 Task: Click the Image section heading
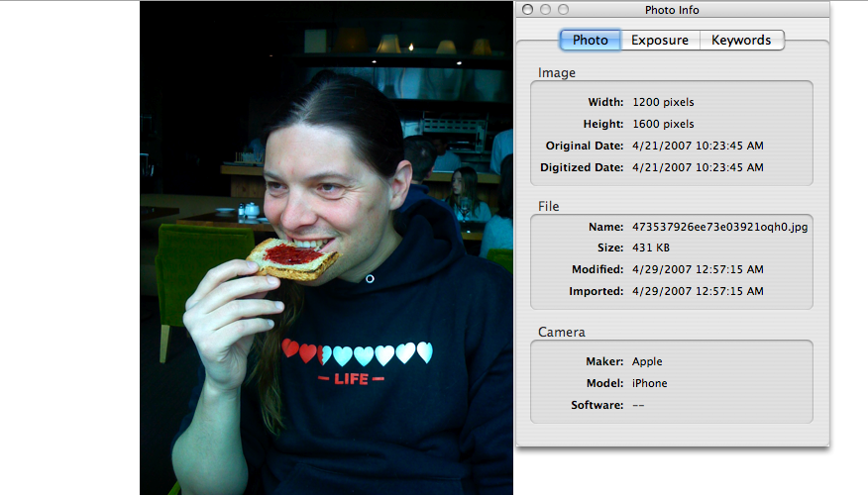pyautogui.click(x=557, y=73)
